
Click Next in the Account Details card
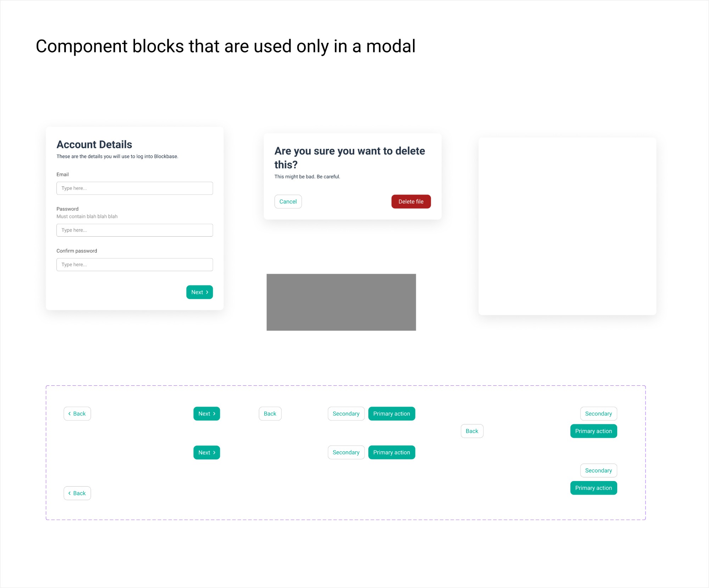[200, 292]
